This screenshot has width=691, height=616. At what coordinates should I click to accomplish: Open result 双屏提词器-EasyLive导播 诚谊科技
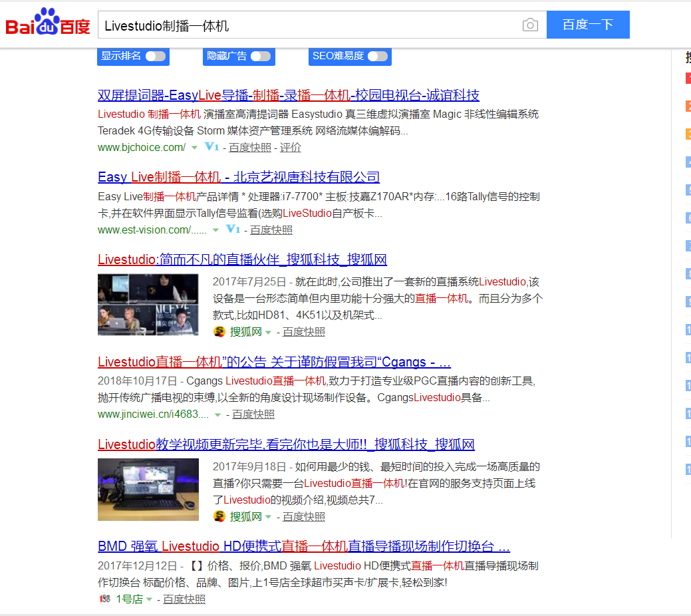[288, 95]
